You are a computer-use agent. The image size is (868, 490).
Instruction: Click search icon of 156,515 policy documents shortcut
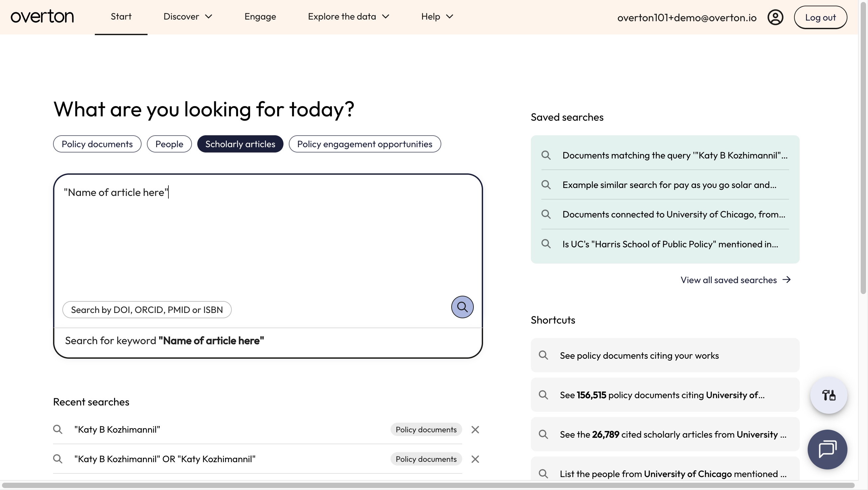pos(543,395)
